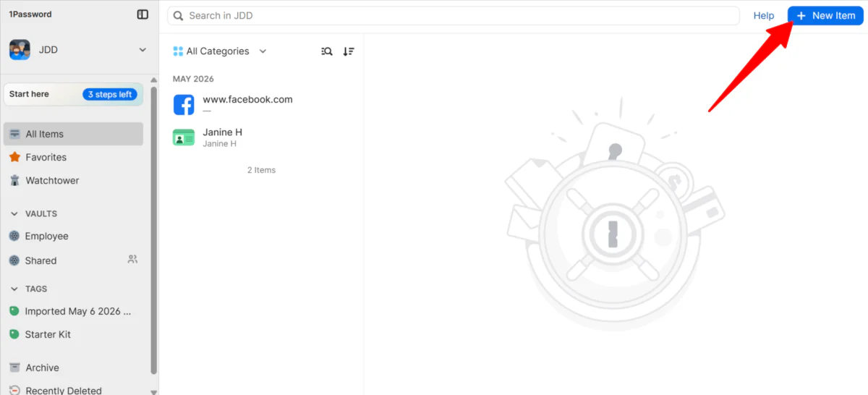Click the 3 steps left badge
Screen dimensions: 868x395
pos(110,94)
